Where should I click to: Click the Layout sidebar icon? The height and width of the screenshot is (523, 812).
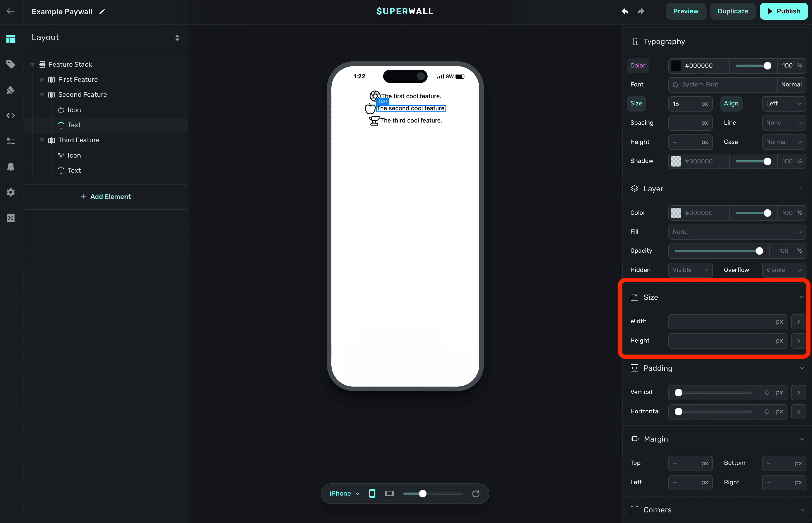click(11, 39)
